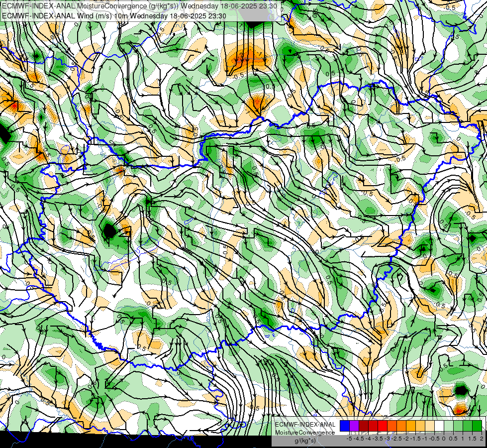Click the orange-red swatch between -3 and -2.5
The image size is (487, 448).
click(392, 426)
